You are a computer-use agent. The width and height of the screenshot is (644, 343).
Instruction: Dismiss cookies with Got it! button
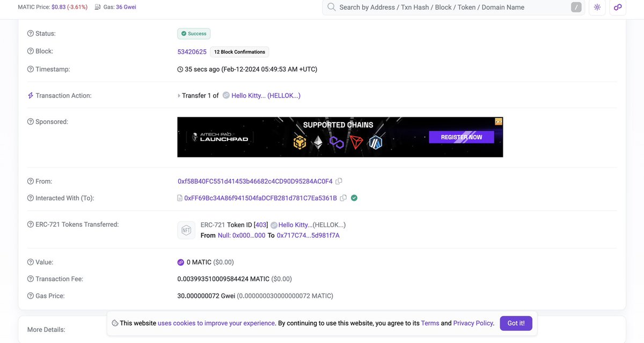point(516,323)
